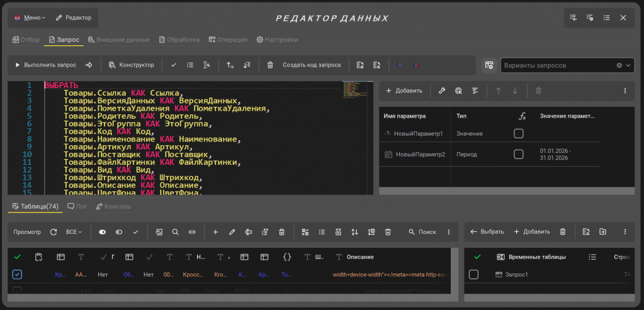Click the refresh icon next to Просмотр
644x310 pixels.
tap(54, 232)
